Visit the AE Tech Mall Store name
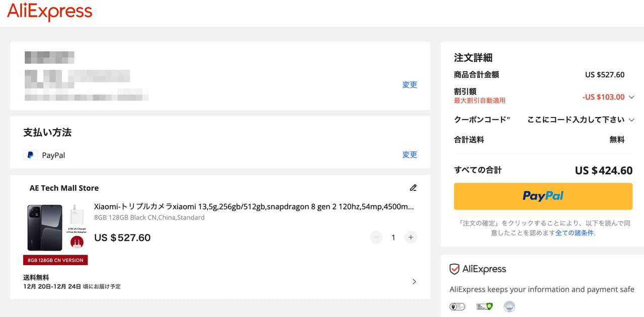This screenshot has height=317, width=644. 64,188
